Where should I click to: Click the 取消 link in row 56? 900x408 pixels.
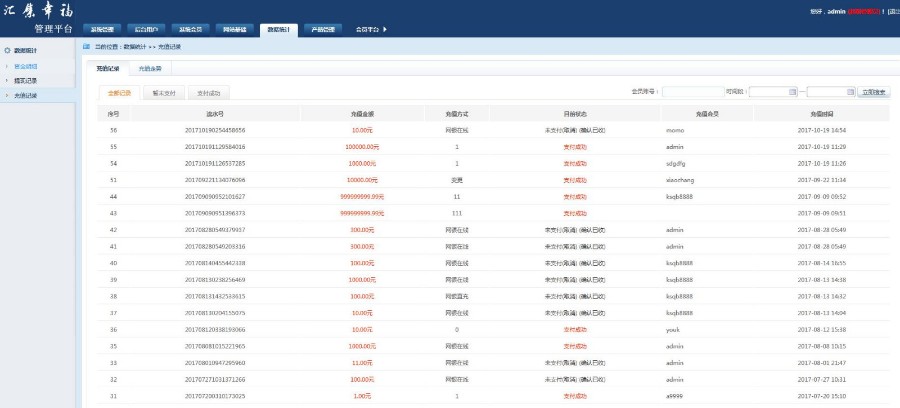pos(572,130)
